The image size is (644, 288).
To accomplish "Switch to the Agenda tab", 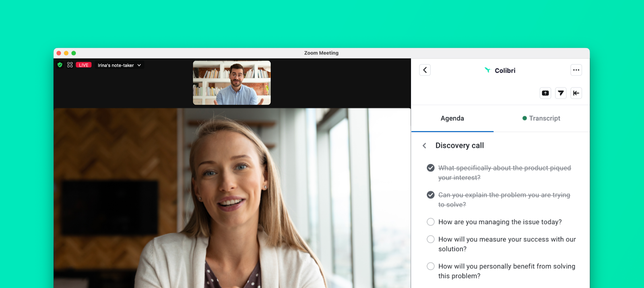I will (452, 118).
